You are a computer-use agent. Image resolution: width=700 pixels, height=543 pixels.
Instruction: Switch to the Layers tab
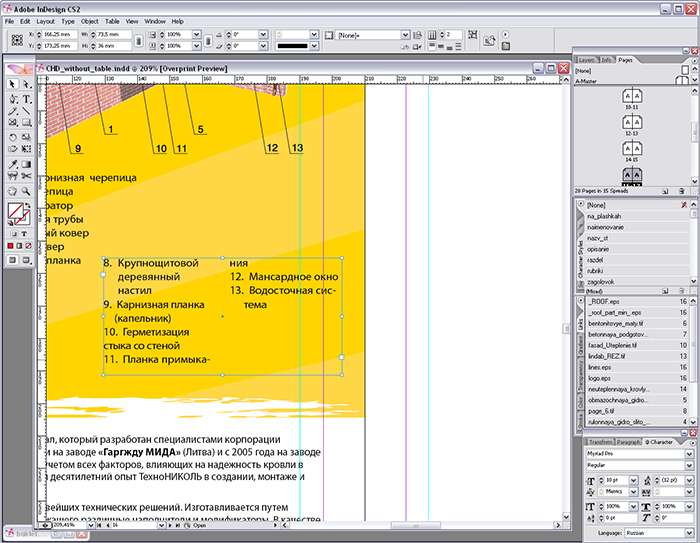click(x=587, y=60)
